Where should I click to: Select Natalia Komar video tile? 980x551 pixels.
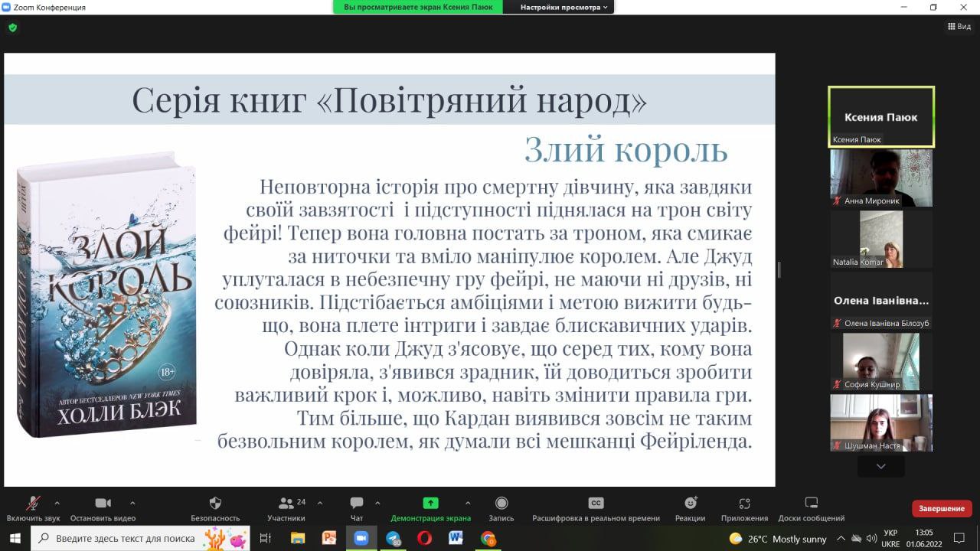click(881, 239)
